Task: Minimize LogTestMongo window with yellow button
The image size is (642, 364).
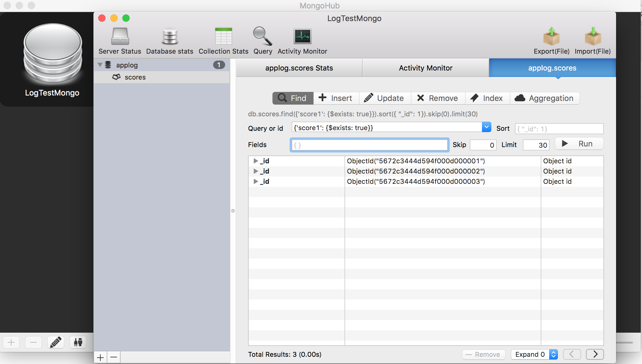Action: pyautogui.click(x=114, y=18)
